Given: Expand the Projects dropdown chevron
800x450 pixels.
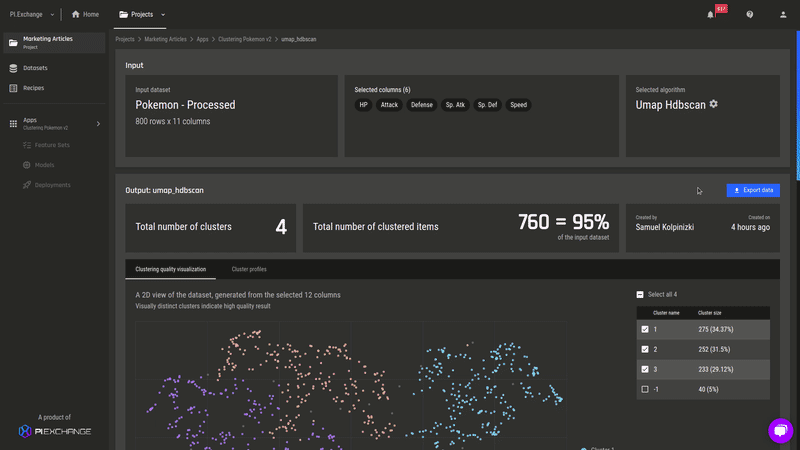Looking at the screenshot, I should click(163, 15).
